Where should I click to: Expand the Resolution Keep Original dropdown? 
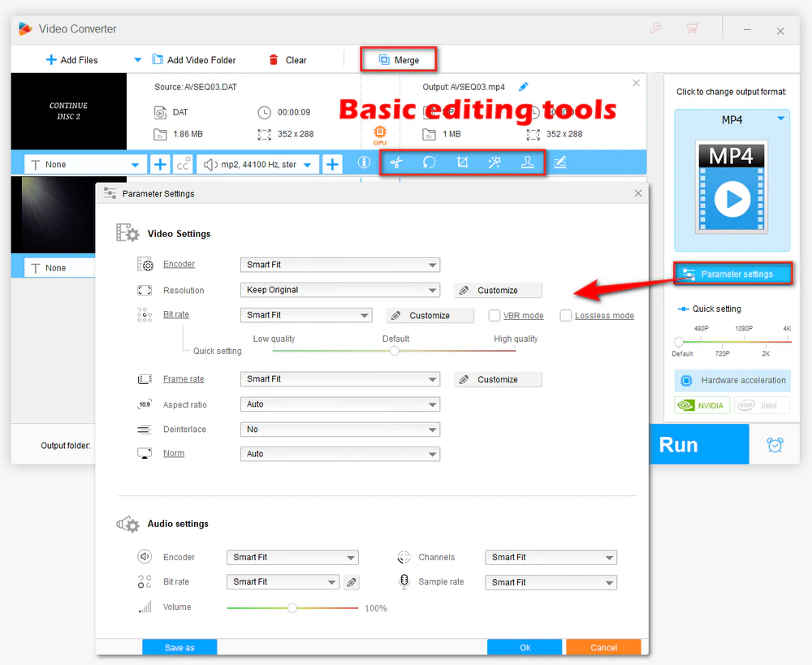pyautogui.click(x=340, y=290)
